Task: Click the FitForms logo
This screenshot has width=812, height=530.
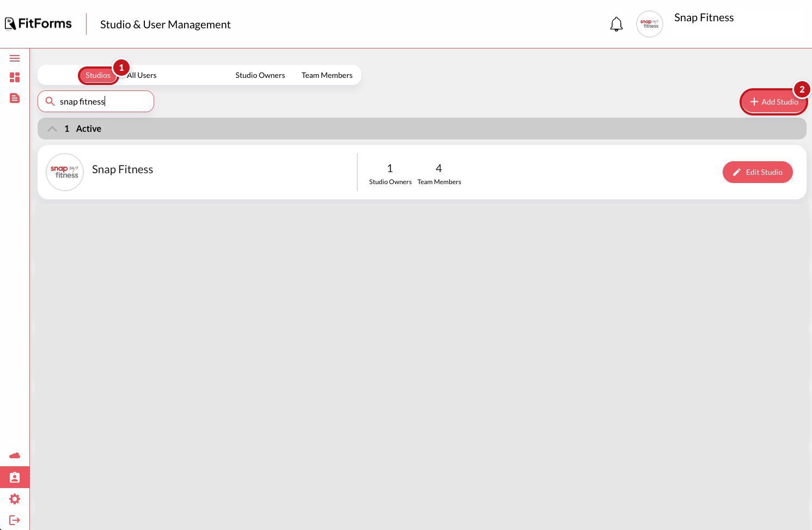Action: coord(38,23)
